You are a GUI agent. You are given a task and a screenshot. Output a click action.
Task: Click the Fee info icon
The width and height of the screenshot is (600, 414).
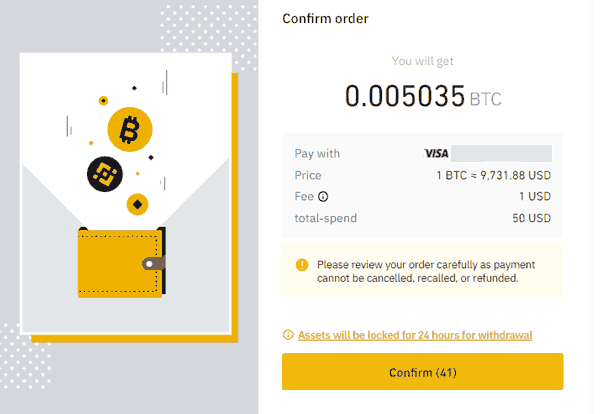pyautogui.click(x=323, y=197)
